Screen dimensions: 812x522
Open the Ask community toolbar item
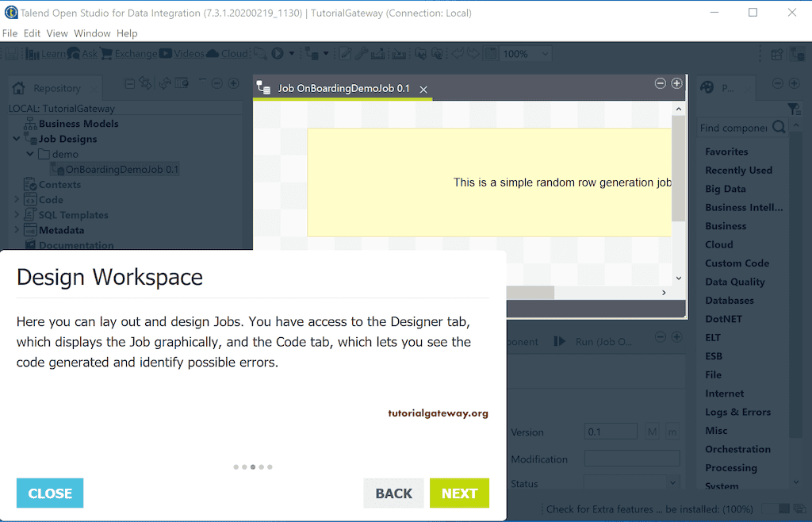pos(82,53)
